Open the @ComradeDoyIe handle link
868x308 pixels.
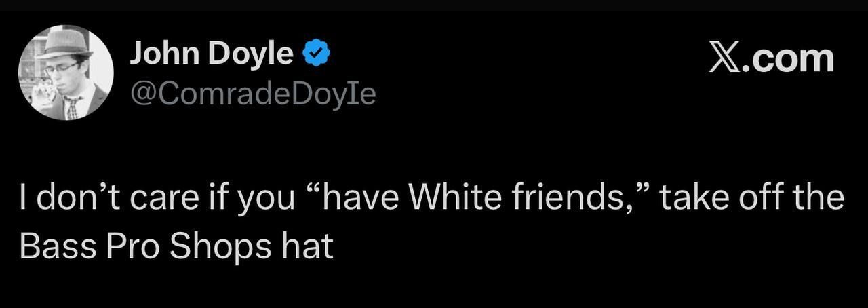click(x=252, y=94)
